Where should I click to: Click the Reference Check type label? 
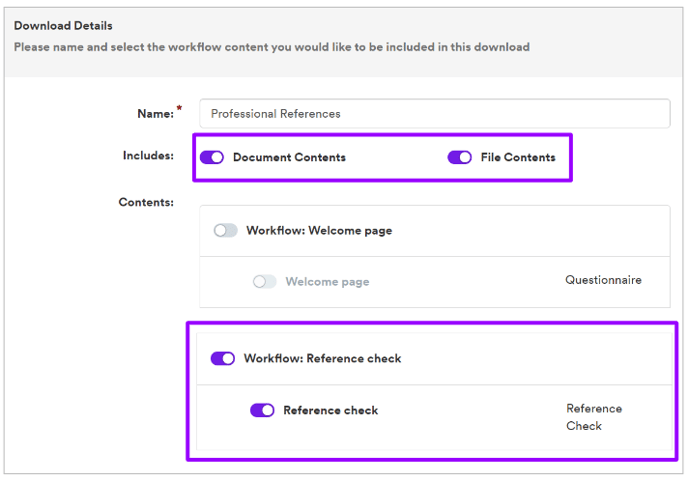point(594,417)
